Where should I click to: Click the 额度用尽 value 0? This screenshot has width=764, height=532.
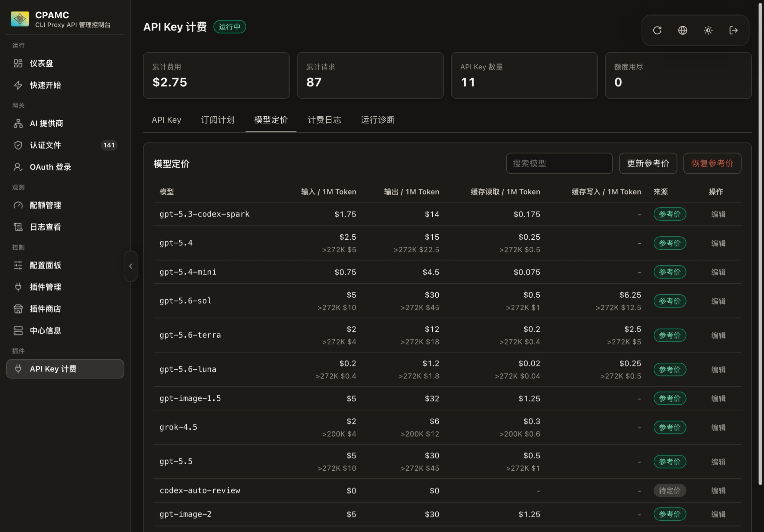[618, 82]
